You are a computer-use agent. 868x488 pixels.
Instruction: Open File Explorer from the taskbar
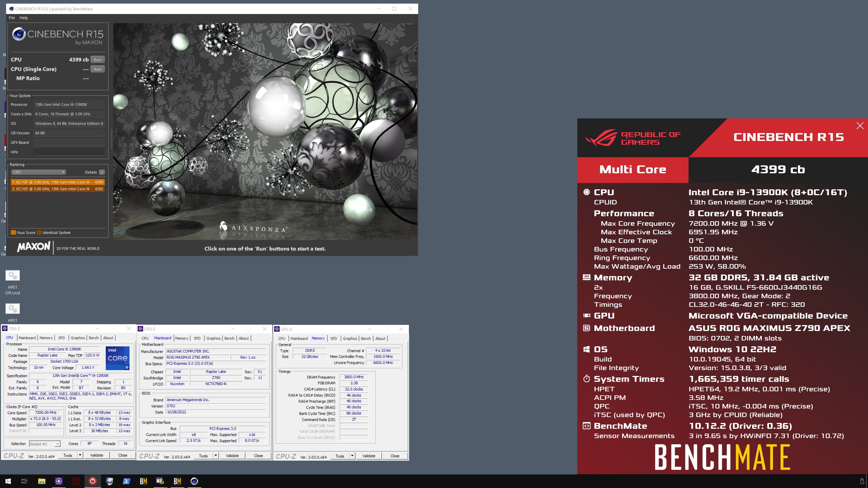tap(41, 481)
